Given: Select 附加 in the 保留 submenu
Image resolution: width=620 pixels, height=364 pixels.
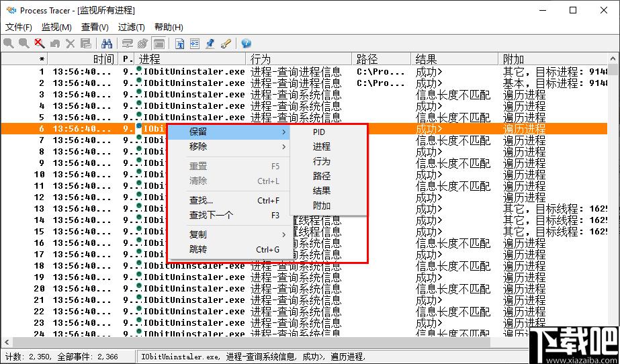Looking at the screenshot, I should pos(328,206).
